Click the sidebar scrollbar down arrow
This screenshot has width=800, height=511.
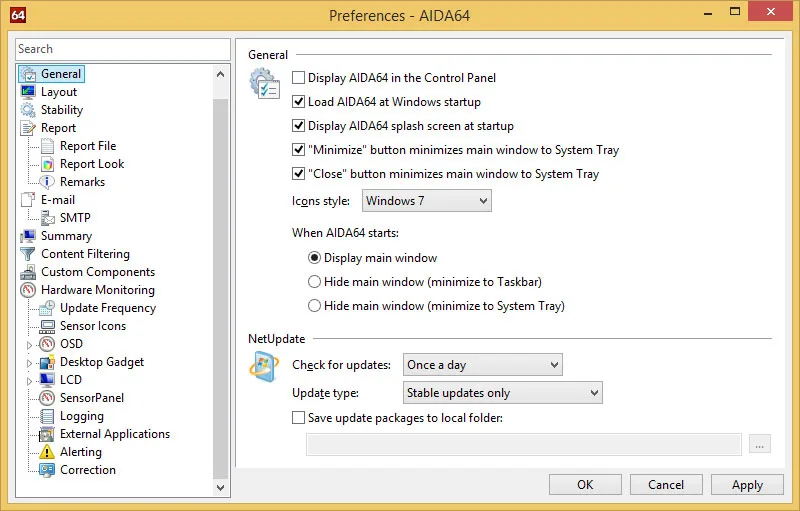click(x=222, y=487)
